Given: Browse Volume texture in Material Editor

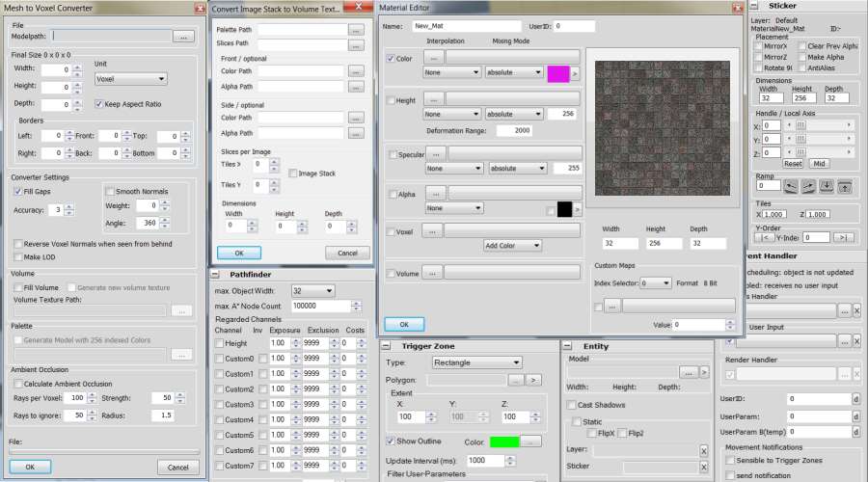Looking at the screenshot, I should 432,273.
